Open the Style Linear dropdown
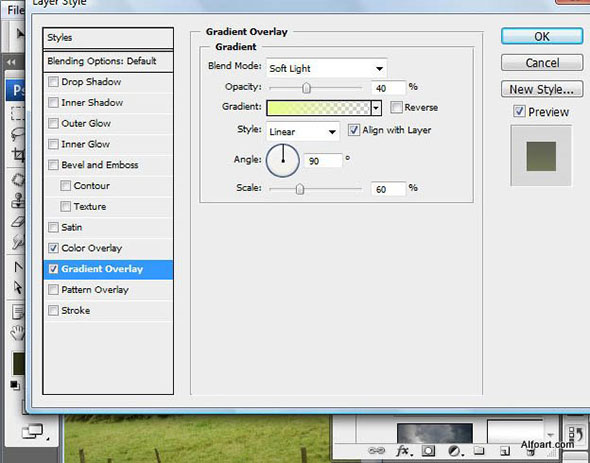 tap(303, 132)
